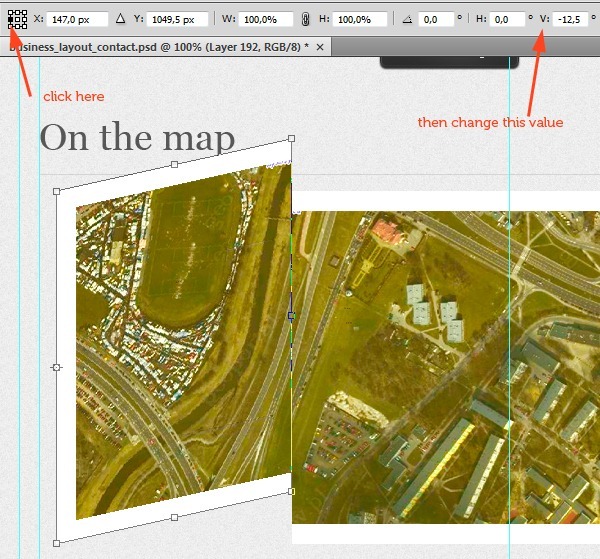
Task: Click the top-middle transform edge handle
Action: click(174, 164)
